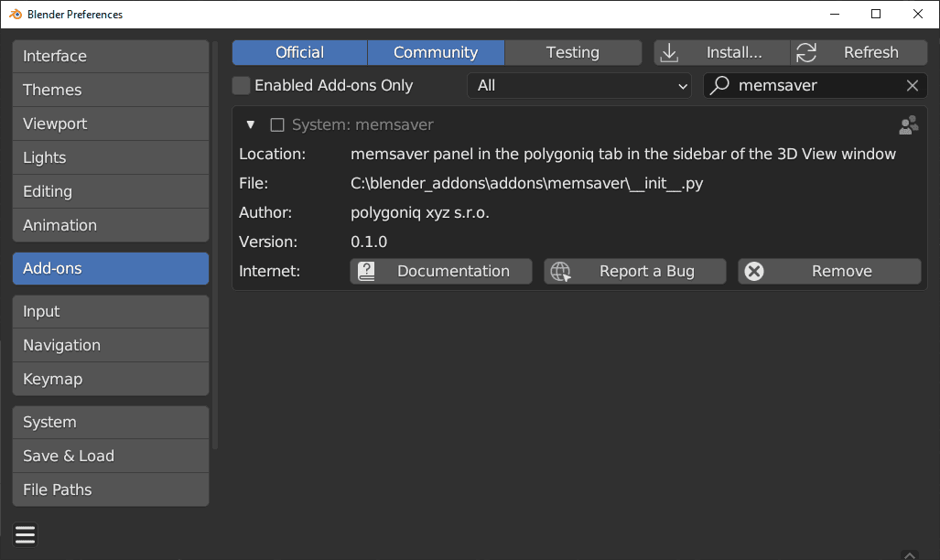Click the Refresh add-ons icon

click(805, 52)
